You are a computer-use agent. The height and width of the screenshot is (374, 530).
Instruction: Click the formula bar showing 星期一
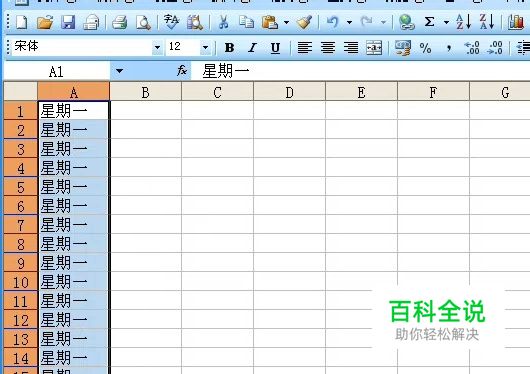tap(360, 71)
